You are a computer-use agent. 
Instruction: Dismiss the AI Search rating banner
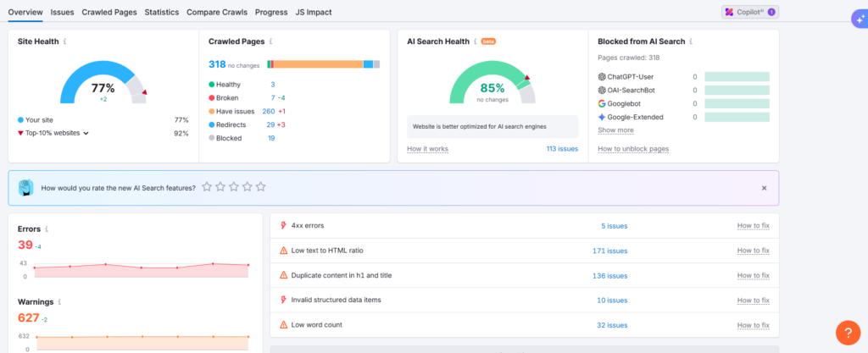pyautogui.click(x=764, y=188)
